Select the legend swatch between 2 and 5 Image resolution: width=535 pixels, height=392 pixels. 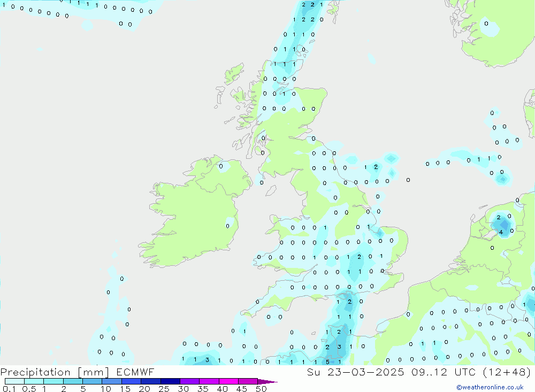[x=73, y=381]
